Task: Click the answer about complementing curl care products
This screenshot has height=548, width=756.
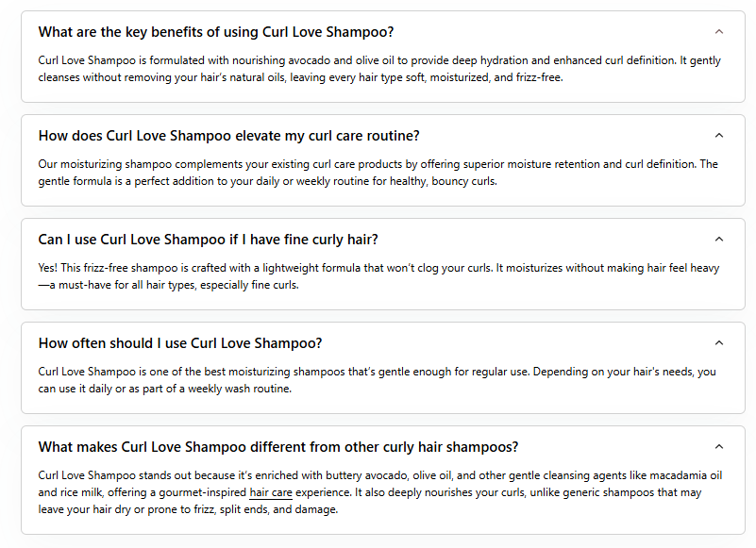Action: point(378,173)
